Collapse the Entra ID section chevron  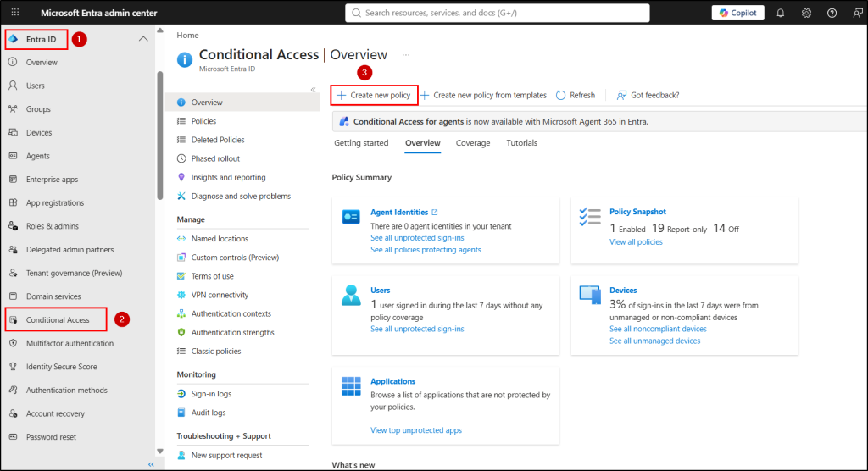coord(142,39)
